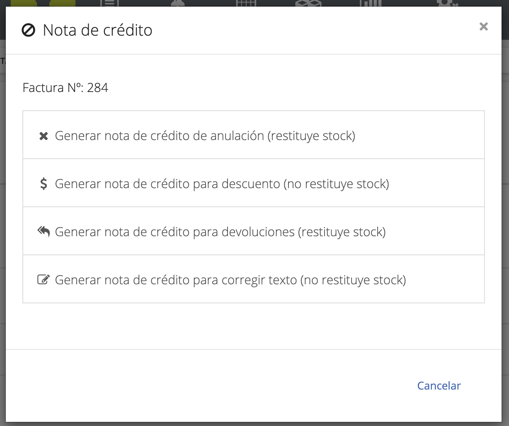The height and width of the screenshot is (426, 509).
Task: Choose Generar nota de crédito para corregir texto
Action: 253,279
